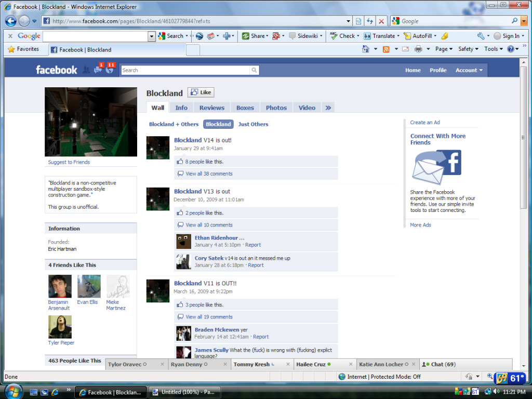Click the Home link in Facebook header
Viewport: 532px width, 399px height.
(413, 70)
